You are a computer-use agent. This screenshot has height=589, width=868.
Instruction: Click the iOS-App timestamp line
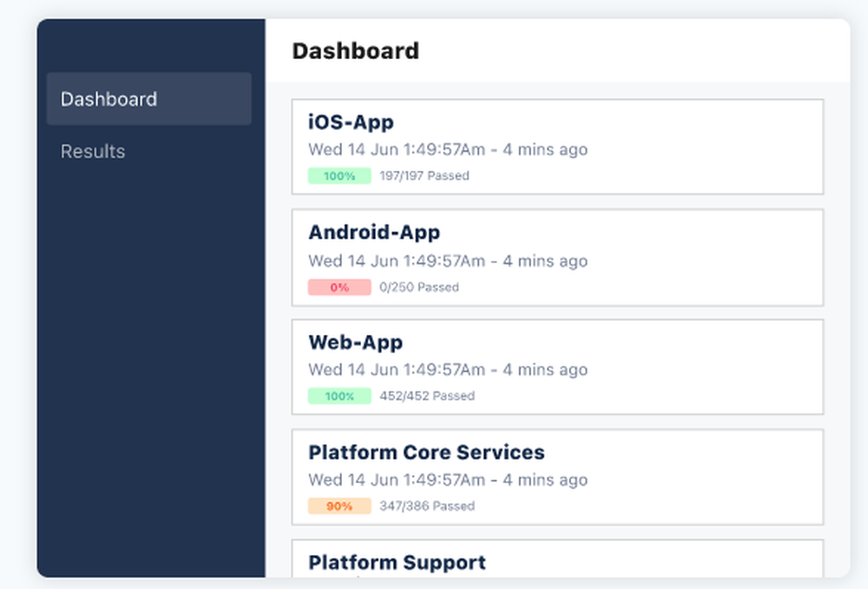(x=448, y=149)
